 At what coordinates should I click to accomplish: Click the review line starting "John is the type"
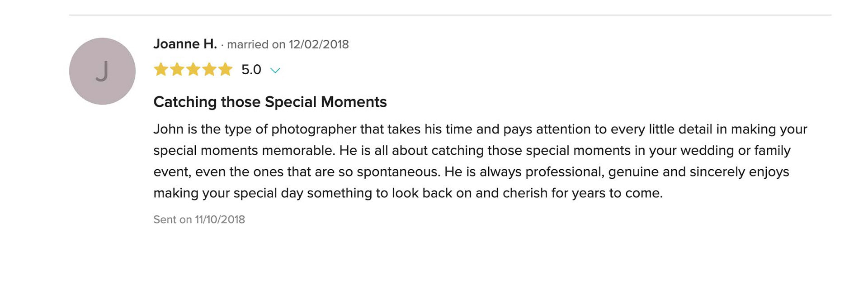click(x=480, y=129)
